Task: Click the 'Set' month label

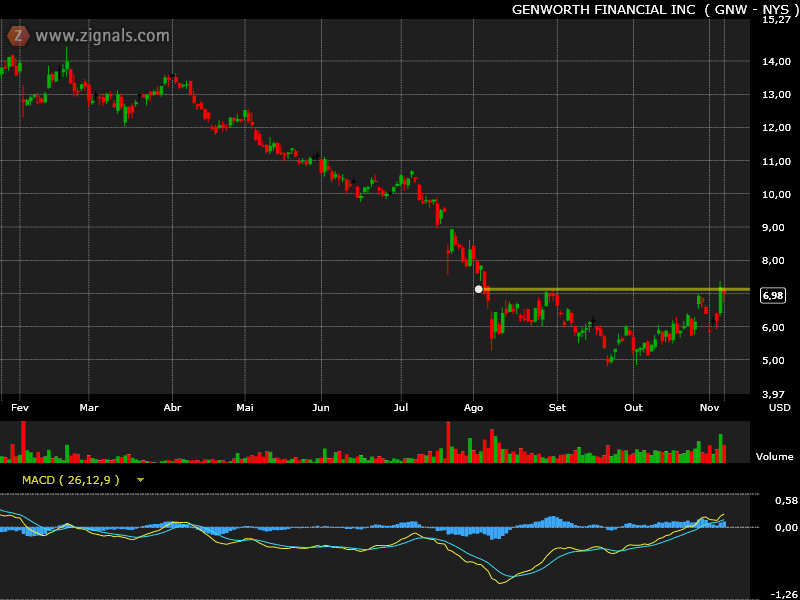Action: (557, 408)
